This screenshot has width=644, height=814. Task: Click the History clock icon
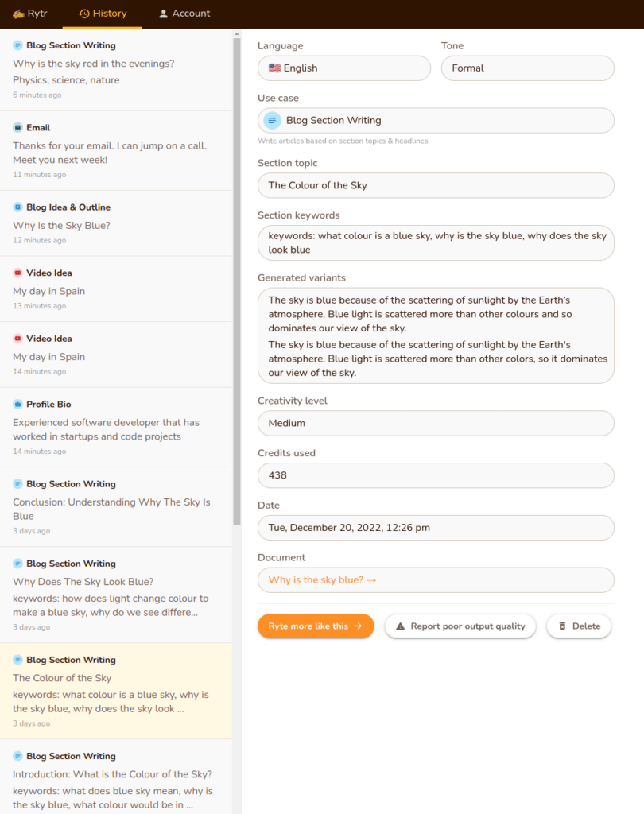point(83,14)
